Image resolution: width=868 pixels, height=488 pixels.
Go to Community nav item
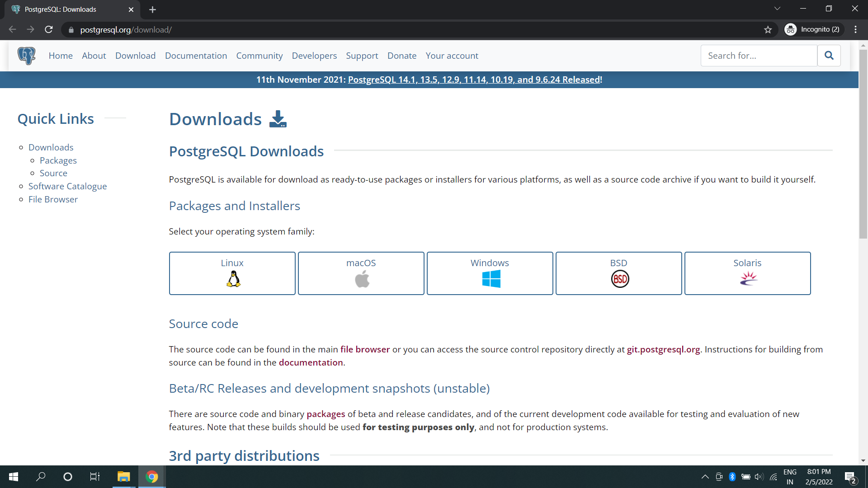pos(259,56)
